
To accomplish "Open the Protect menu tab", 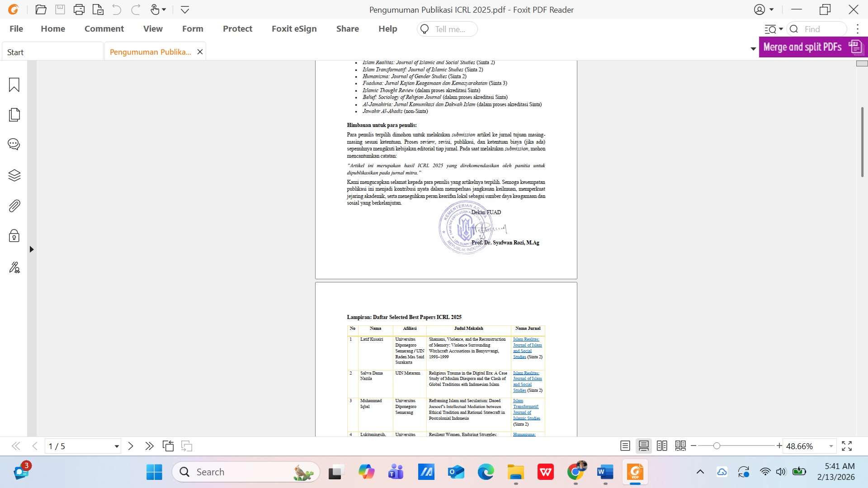I will [237, 29].
